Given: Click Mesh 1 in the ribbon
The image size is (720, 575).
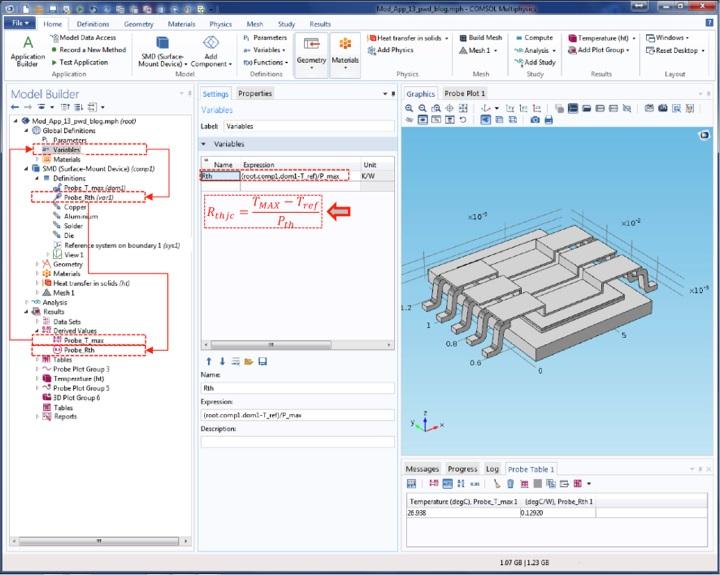Looking at the screenshot, I should tap(478, 50).
